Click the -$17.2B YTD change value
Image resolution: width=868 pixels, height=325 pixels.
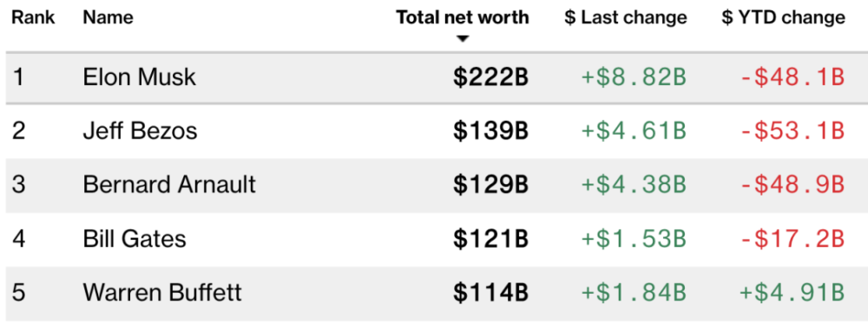[x=792, y=239]
